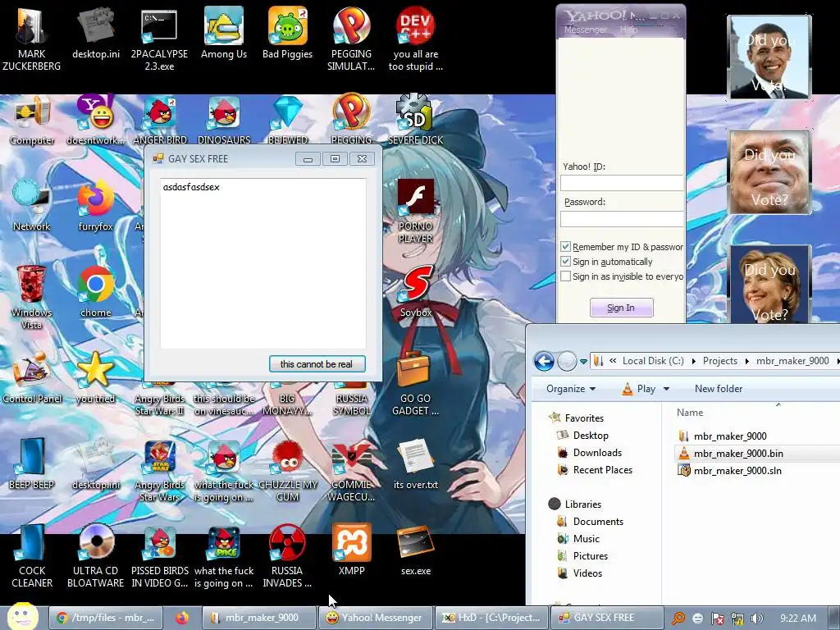Select the 'you tried' star icon
The height and width of the screenshot is (630, 840).
(x=96, y=378)
